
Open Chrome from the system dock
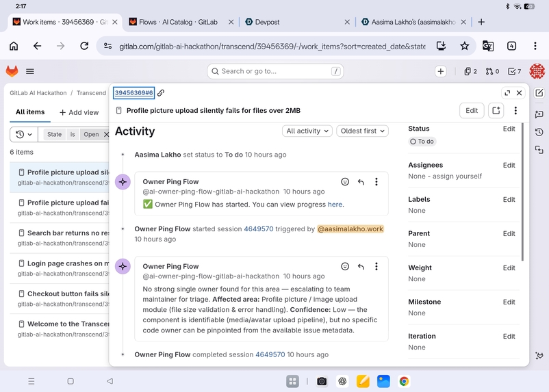click(404, 381)
